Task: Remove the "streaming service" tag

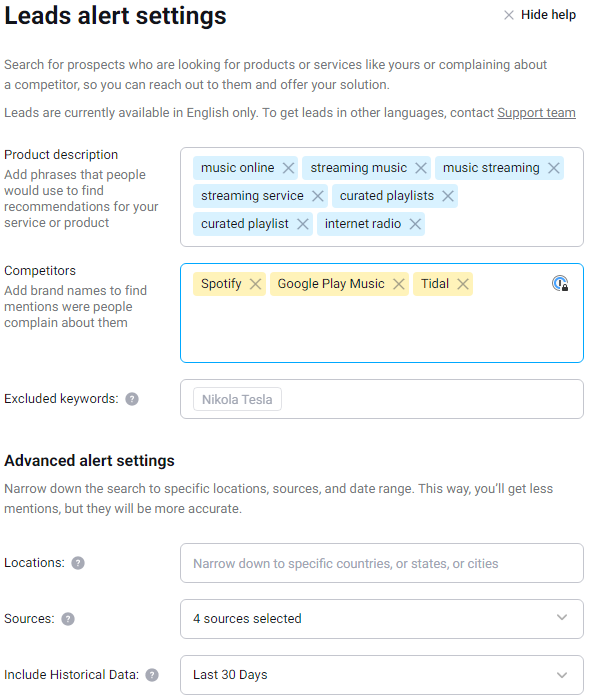Action: coord(318,196)
